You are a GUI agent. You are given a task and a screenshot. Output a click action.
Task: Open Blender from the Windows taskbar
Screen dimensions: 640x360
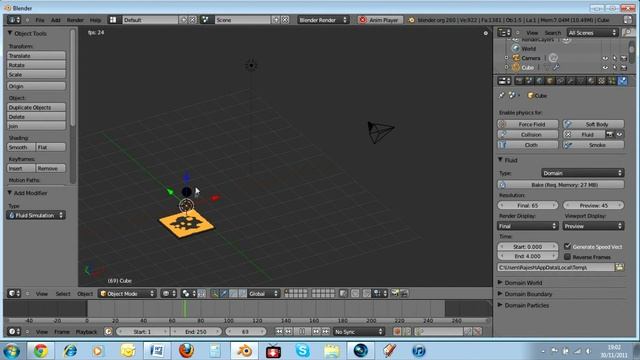point(244,351)
